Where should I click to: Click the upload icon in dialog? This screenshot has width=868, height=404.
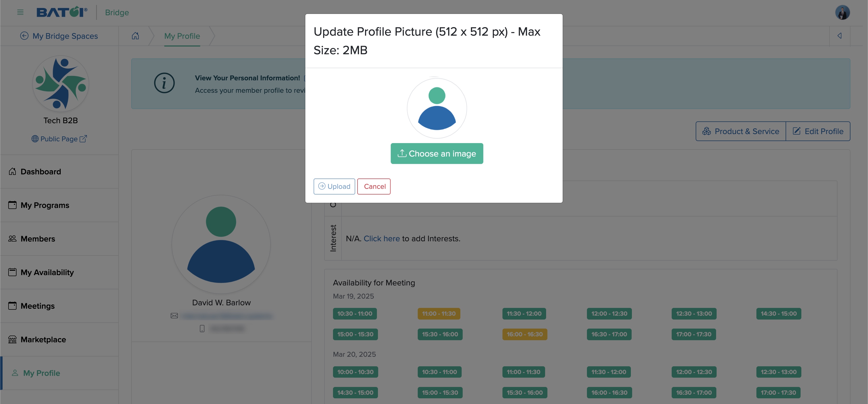(321, 186)
